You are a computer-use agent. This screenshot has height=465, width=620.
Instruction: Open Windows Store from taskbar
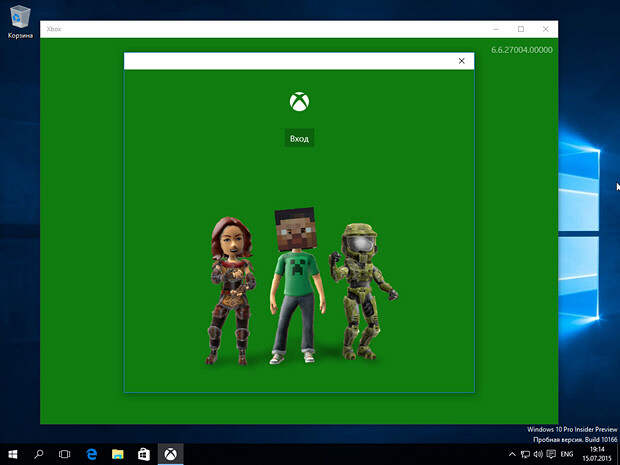(x=144, y=454)
